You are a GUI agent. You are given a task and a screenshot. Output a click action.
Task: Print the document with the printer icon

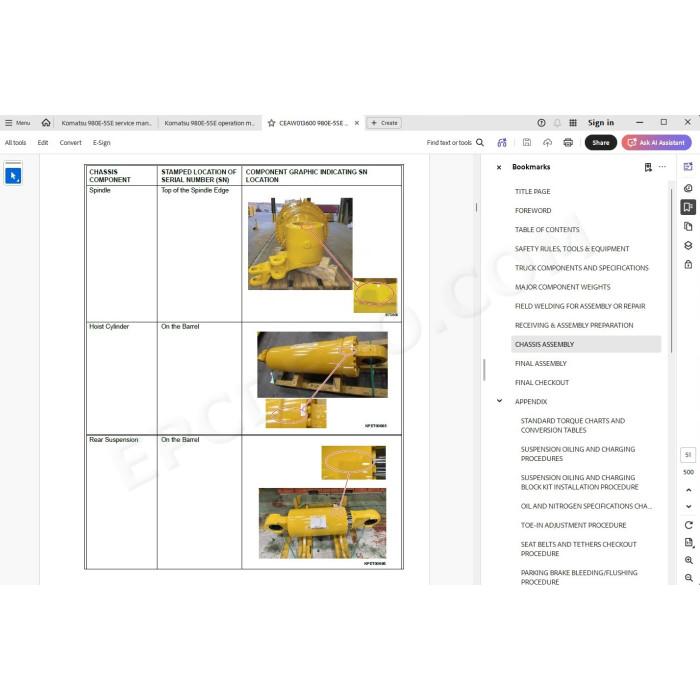(x=568, y=142)
